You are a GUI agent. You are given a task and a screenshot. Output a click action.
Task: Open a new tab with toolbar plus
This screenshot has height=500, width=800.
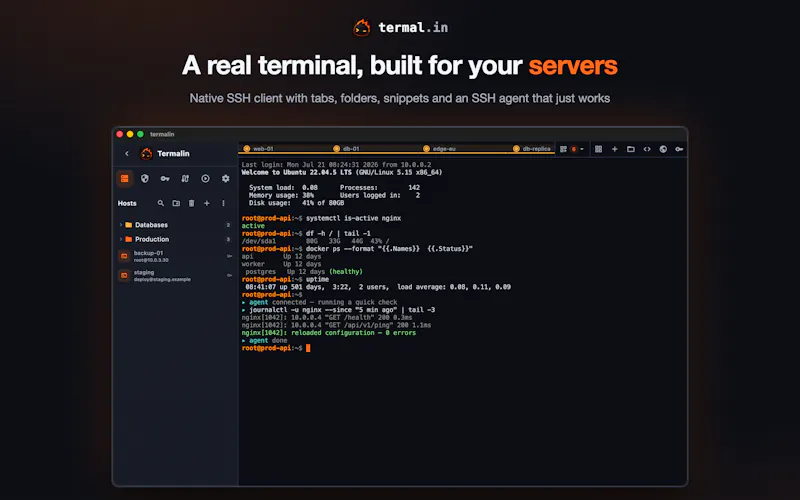(614, 149)
